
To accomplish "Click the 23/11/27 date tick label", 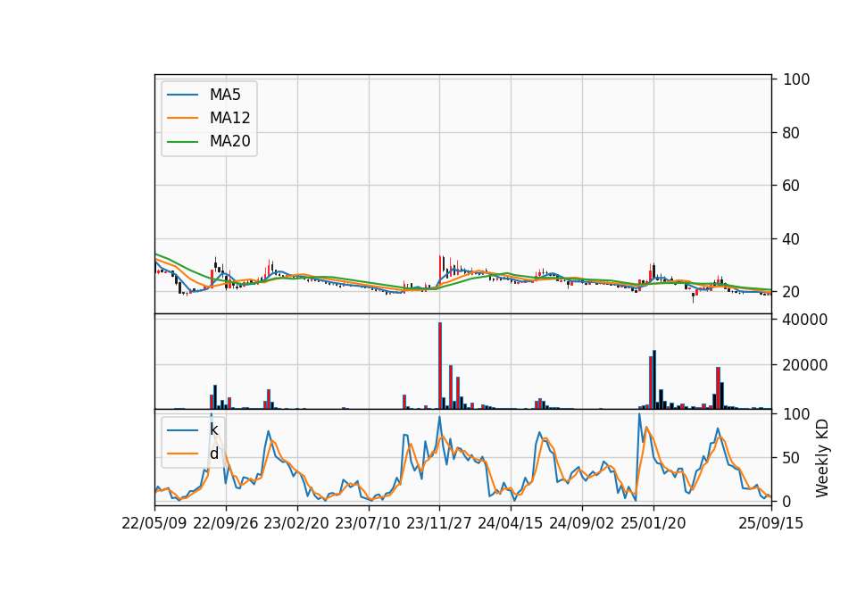I will (439, 523).
